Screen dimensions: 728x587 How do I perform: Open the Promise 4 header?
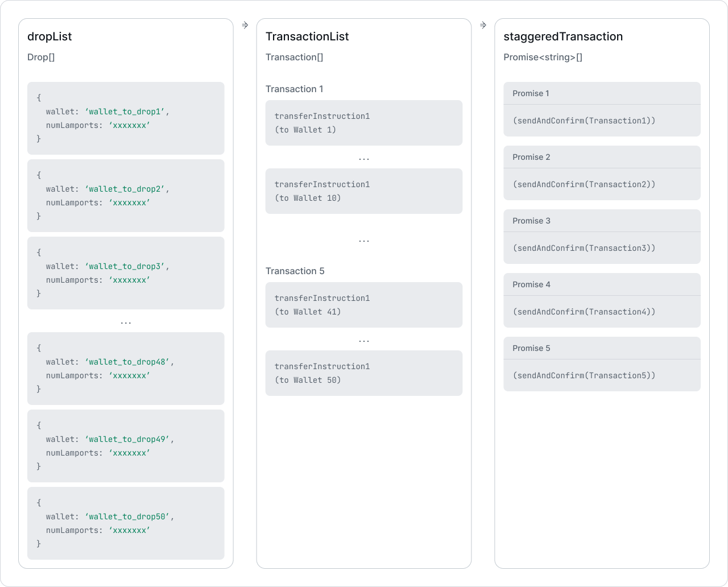coord(602,284)
